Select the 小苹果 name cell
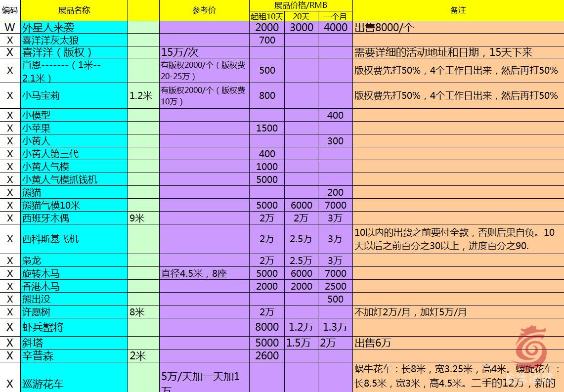This screenshot has height=392, width=564. (74, 128)
